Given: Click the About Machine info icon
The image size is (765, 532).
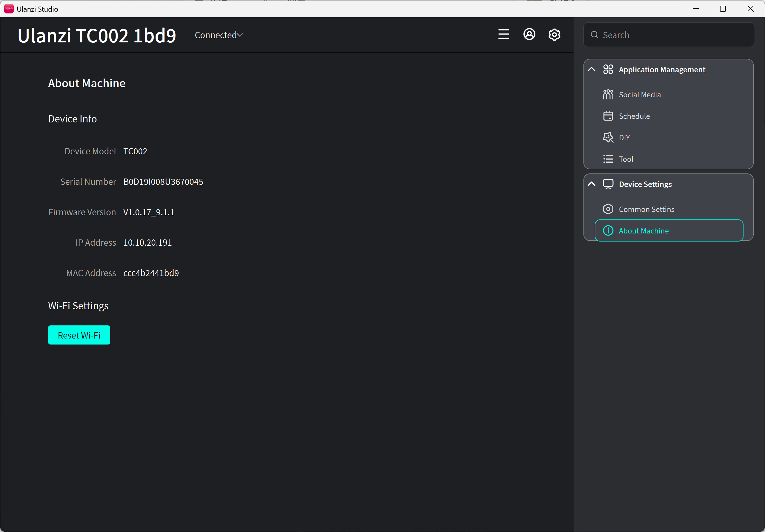Looking at the screenshot, I should 608,230.
